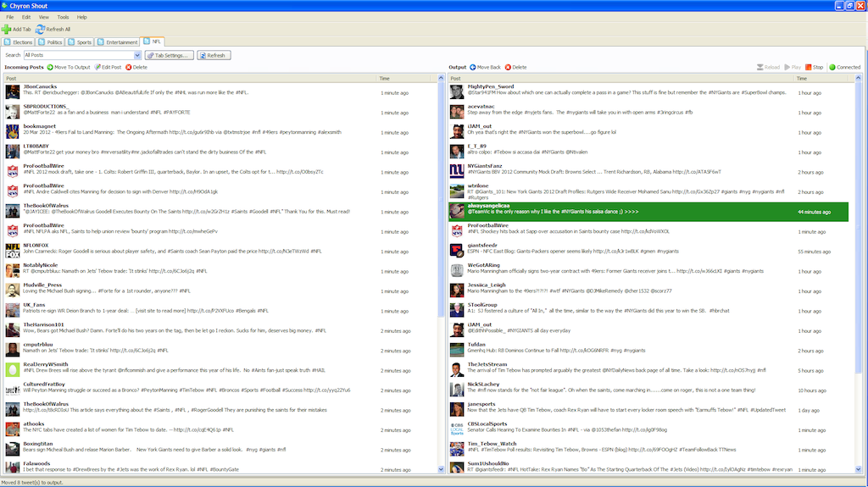
Task: Select the RealJerryWSmith green avatar
Action: [13, 369]
